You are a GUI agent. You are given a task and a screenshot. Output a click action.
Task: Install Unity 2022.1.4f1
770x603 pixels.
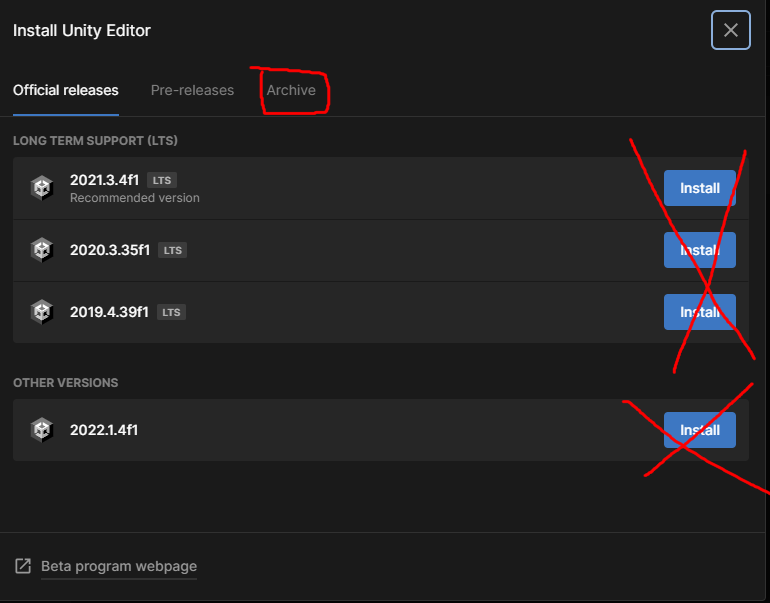700,430
